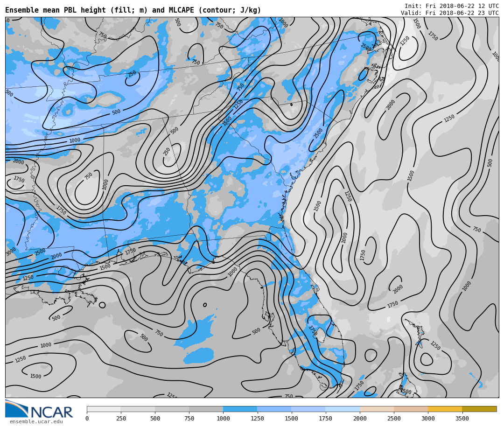Pick the 1250–1500 colorbar swatch

pos(274,409)
